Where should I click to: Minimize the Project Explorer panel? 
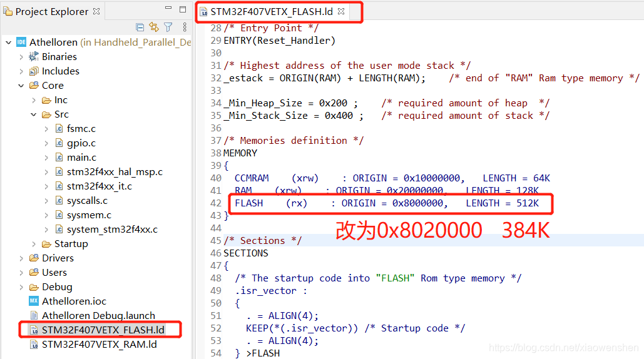[x=168, y=8]
